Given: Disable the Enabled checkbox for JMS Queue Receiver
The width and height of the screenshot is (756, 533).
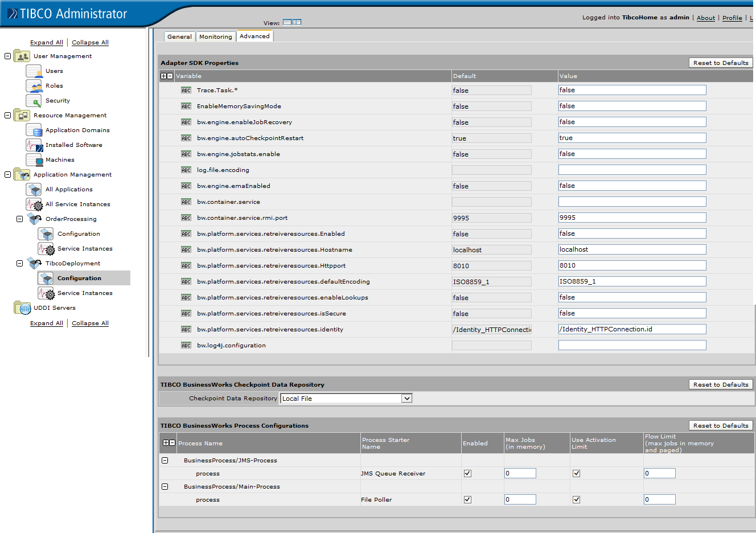Looking at the screenshot, I should point(467,473).
